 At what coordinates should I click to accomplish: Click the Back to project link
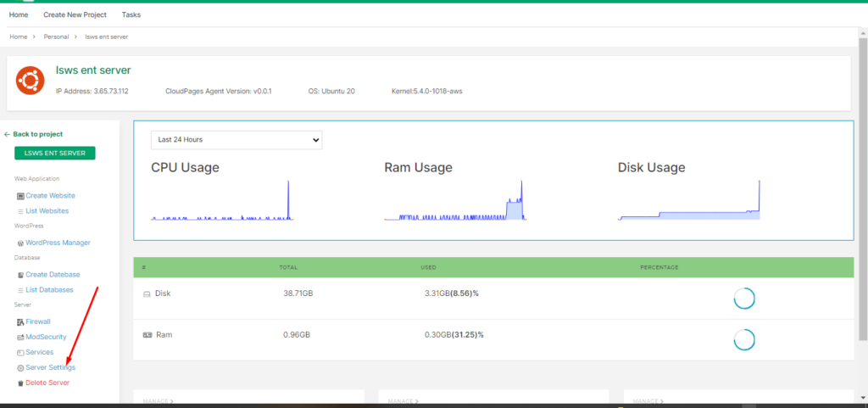[34, 134]
